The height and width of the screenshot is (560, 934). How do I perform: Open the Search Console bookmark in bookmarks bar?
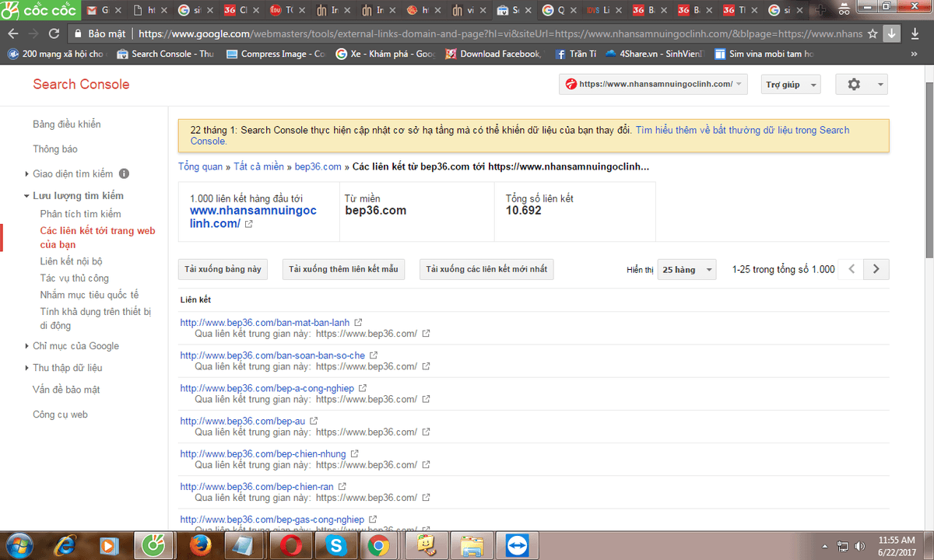tap(164, 54)
